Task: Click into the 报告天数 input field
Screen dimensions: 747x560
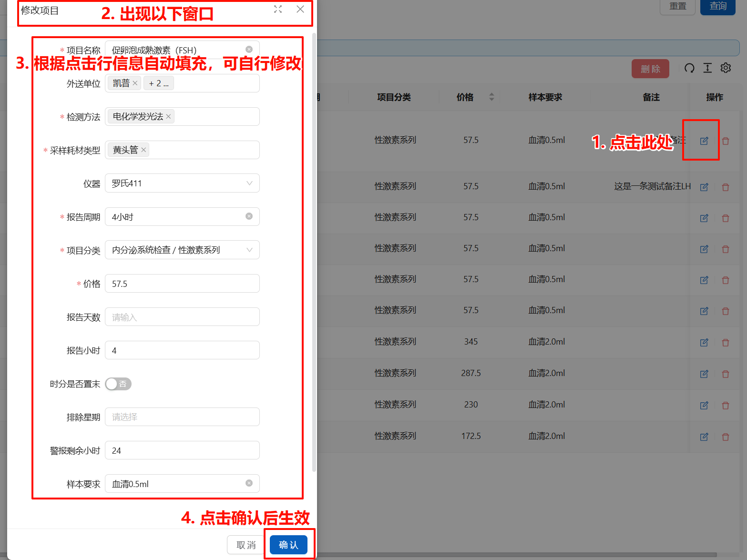Action: tap(182, 317)
